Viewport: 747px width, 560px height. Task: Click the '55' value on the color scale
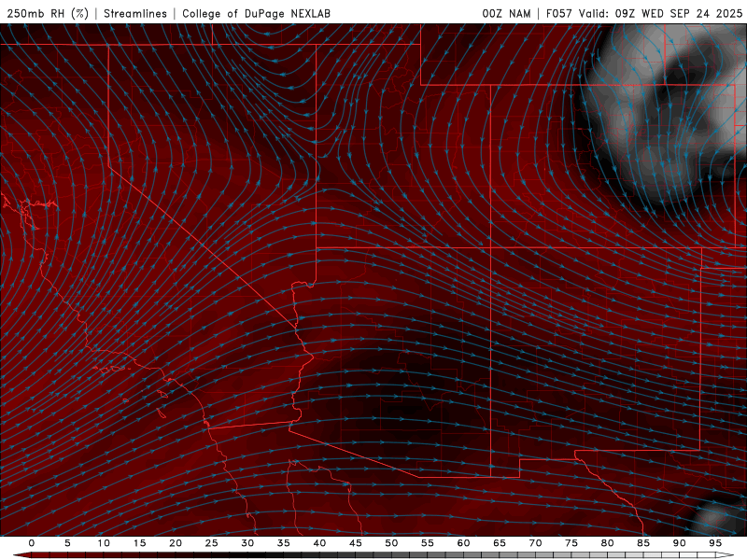(x=428, y=543)
